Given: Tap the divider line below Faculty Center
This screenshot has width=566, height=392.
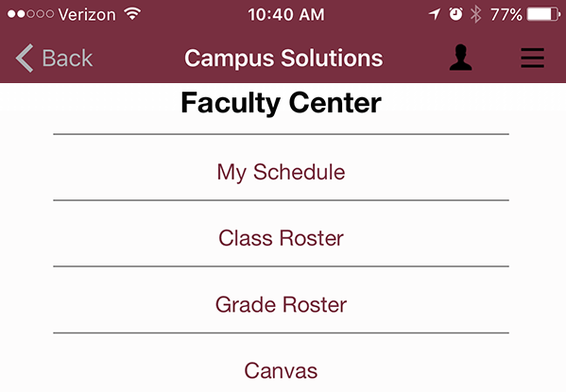Looking at the screenshot, I should [281, 134].
